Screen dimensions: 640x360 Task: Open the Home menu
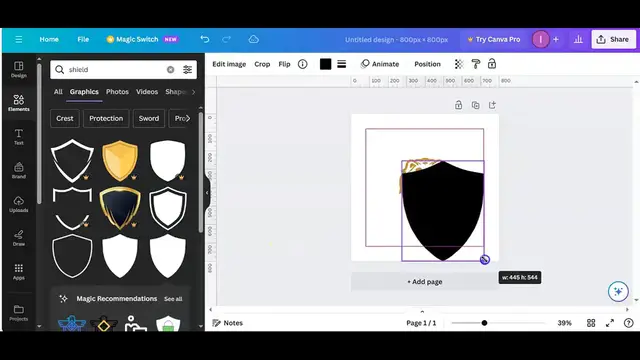pyautogui.click(x=49, y=39)
